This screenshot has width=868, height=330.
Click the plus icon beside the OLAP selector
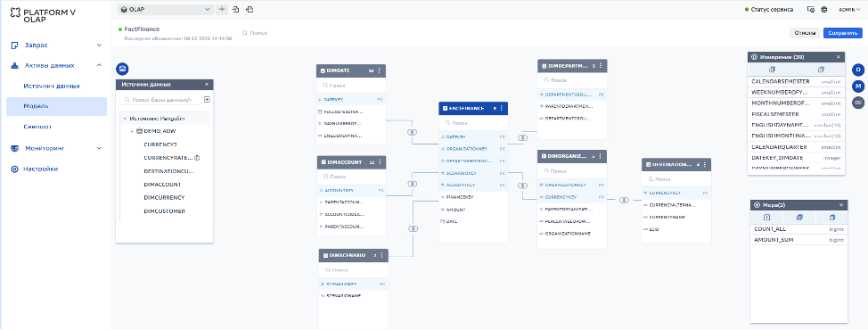tap(222, 9)
